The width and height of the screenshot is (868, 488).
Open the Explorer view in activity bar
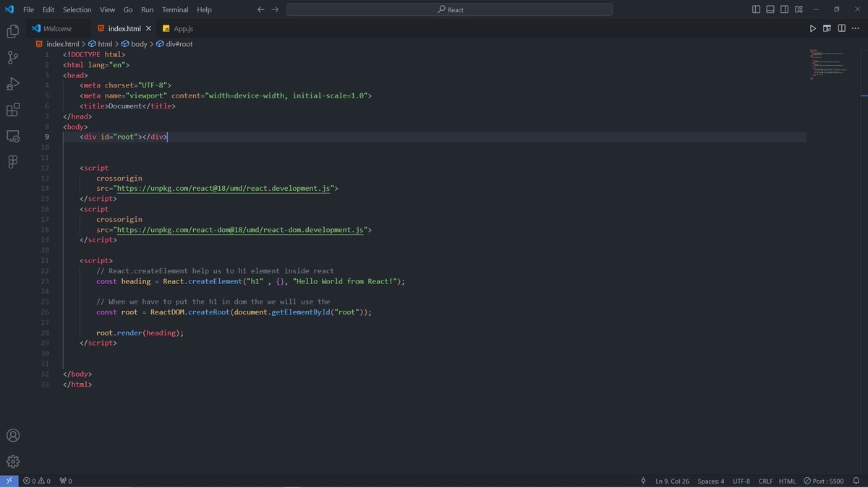[12, 31]
